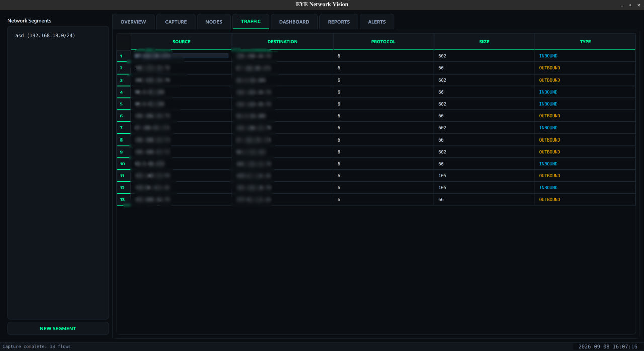Click size value 66 in row 8
The image size is (644, 351).
[x=441, y=140]
